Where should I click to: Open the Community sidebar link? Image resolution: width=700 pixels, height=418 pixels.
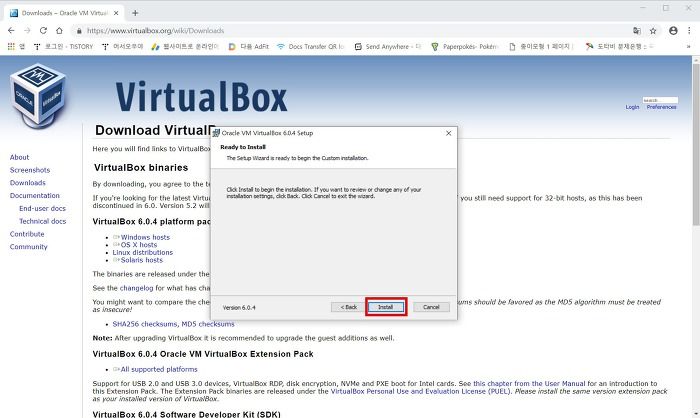[29, 247]
